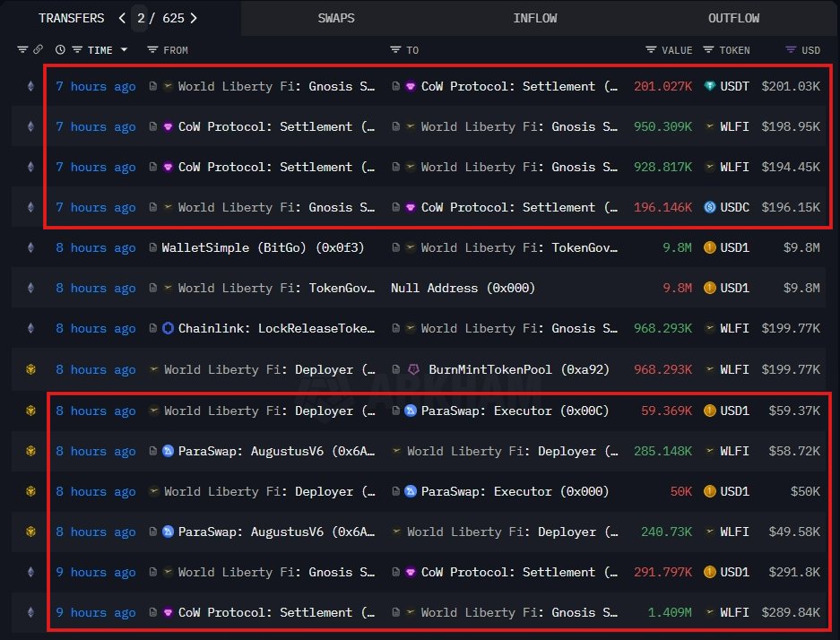Click WLFI token icon on $198.95K row
The height and width of the screenshot is (640, 840).
709,127
